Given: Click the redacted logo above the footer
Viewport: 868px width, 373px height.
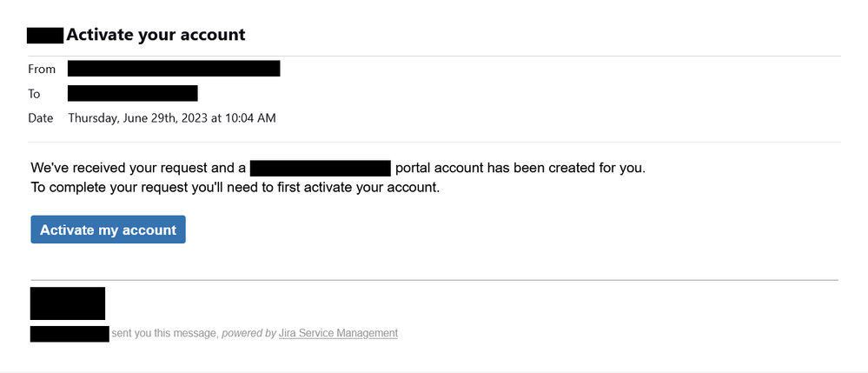Looking at the screenshot, I should click(x=68, y=303).
